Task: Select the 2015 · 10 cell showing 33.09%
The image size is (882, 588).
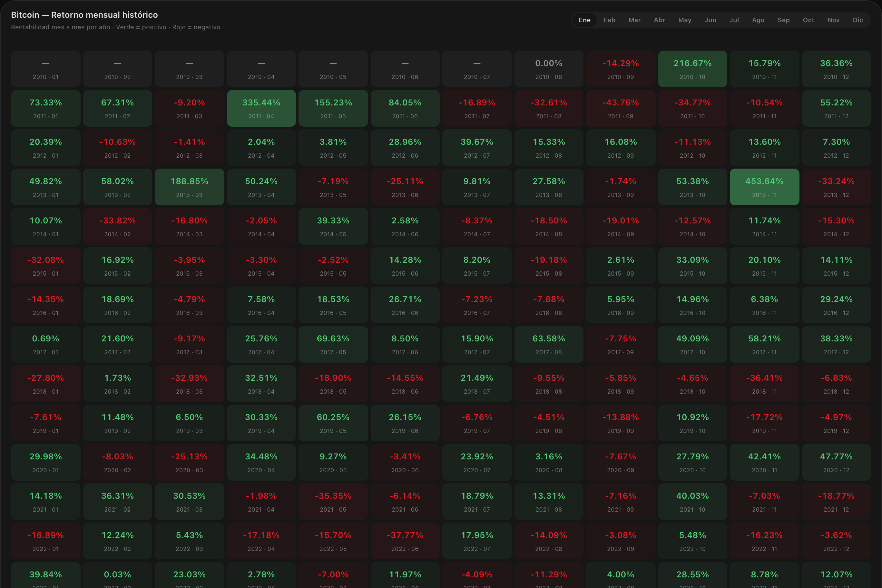Action: click(693, 266)
